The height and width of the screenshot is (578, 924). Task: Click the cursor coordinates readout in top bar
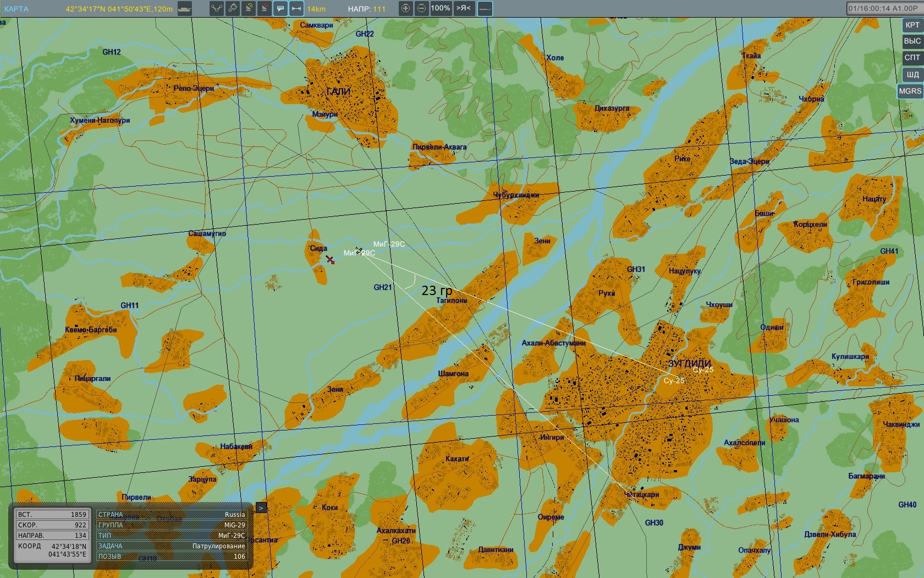pos(119,9)
